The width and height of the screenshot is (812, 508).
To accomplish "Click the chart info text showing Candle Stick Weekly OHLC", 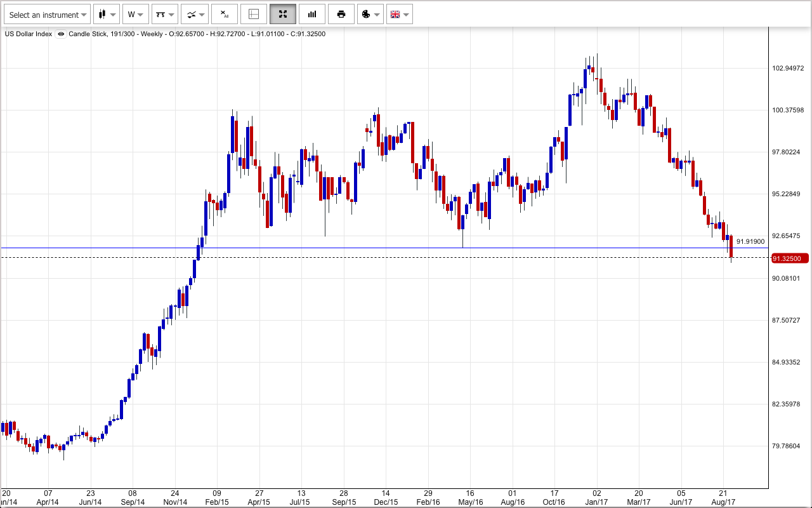I will tap(197, 34).
